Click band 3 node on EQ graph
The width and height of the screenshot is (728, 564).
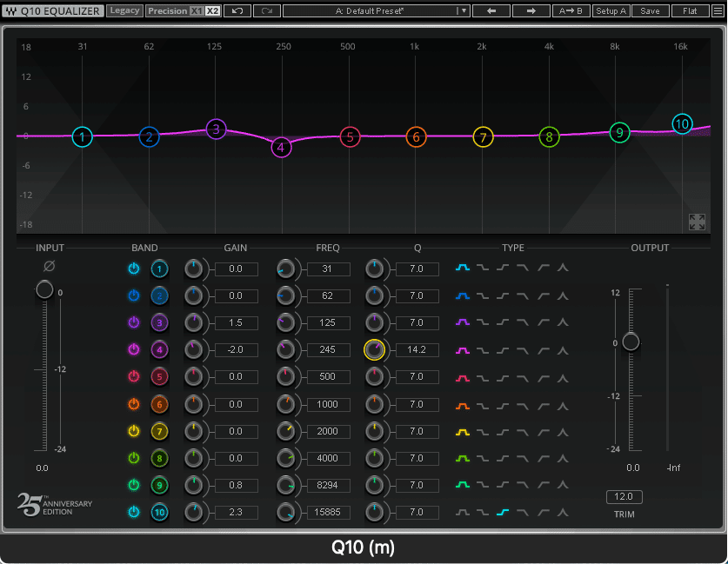pos(216,129)
